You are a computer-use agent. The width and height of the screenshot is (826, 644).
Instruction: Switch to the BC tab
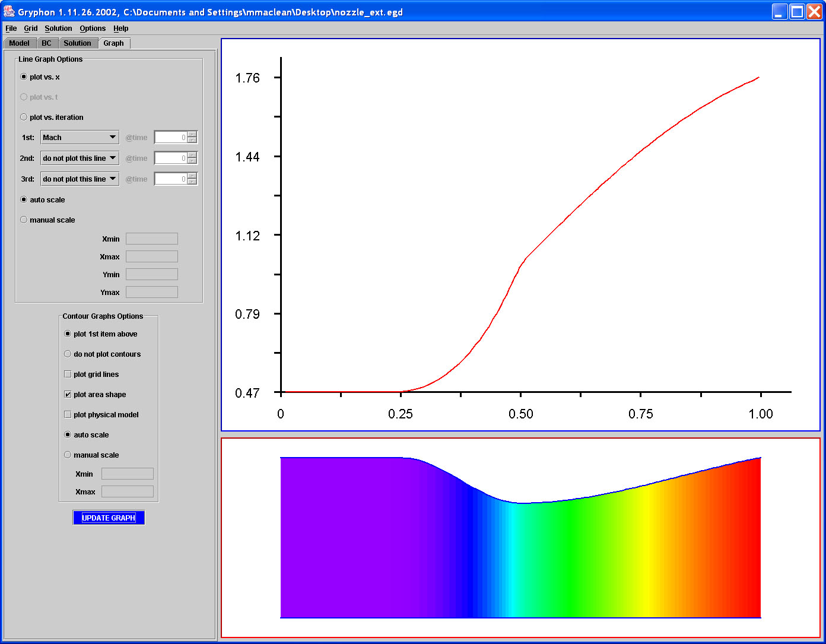[46, 43]
